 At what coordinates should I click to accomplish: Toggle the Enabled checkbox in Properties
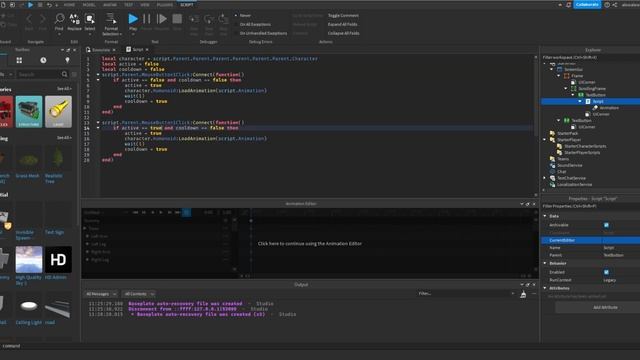click(606, 272)
